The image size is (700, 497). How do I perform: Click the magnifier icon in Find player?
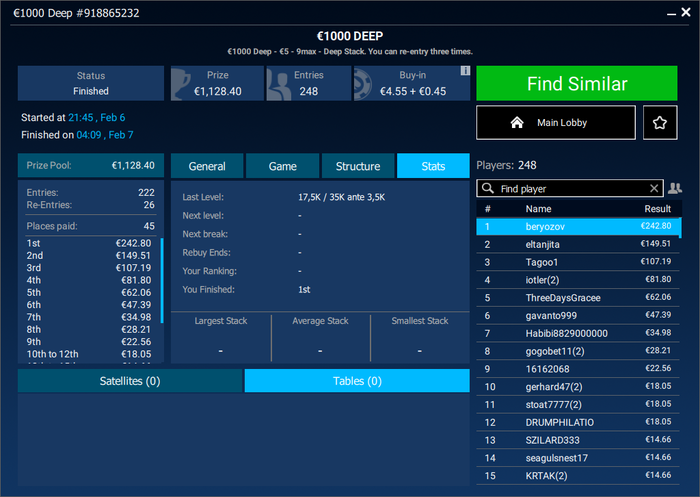click(488, 188)
